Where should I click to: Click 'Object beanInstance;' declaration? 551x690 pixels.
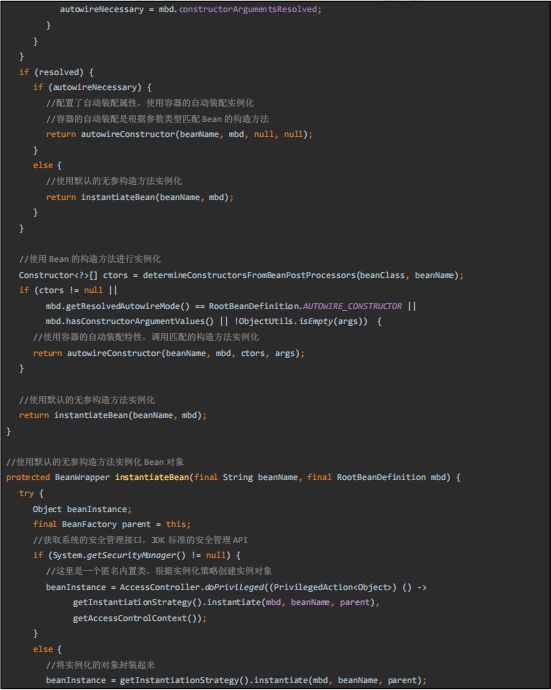pos(82,509)
